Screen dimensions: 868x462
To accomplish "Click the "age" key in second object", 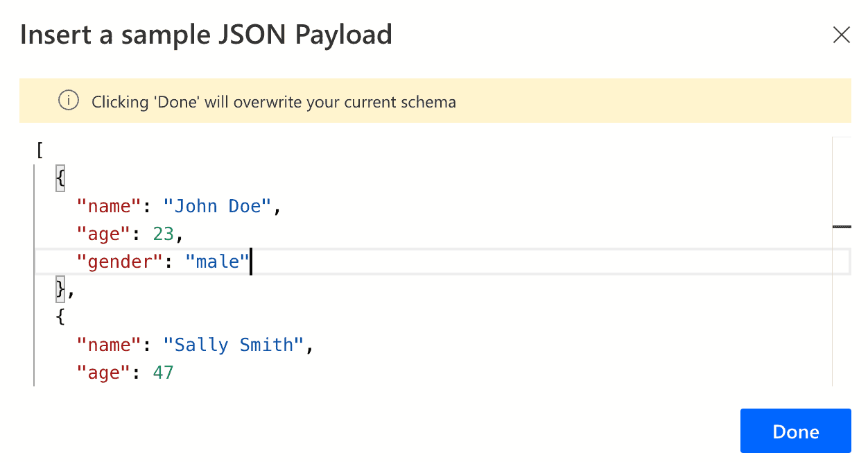I will [x=104, y=373].
